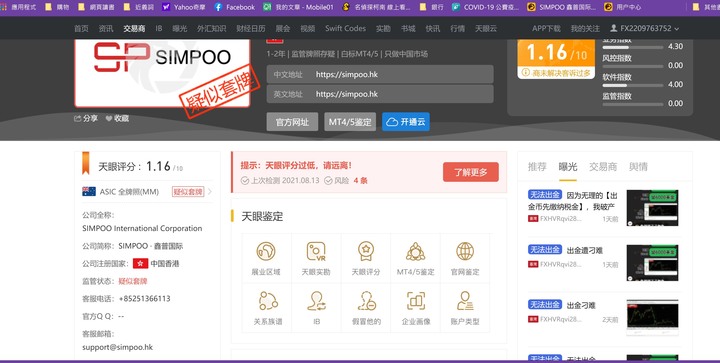Open the 账户类型 icon
Image resolution: width=720 pixels, height=363 pixels.
pyautogui.click(x=465, y=301)
